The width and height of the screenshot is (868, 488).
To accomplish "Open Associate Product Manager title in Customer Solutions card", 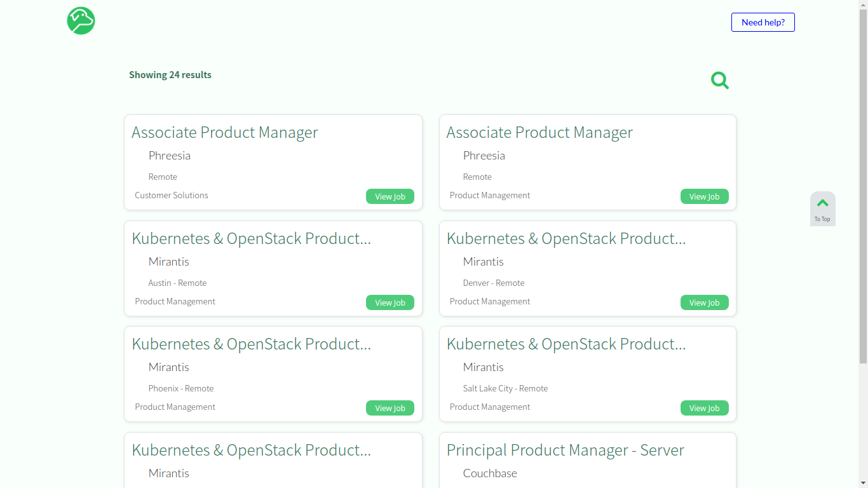I will point(225,132).
